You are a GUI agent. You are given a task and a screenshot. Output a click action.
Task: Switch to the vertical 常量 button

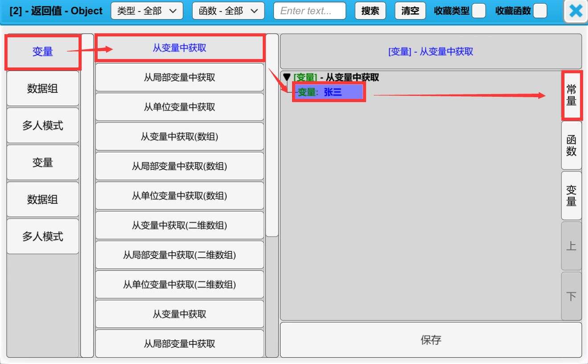[572, 95]
